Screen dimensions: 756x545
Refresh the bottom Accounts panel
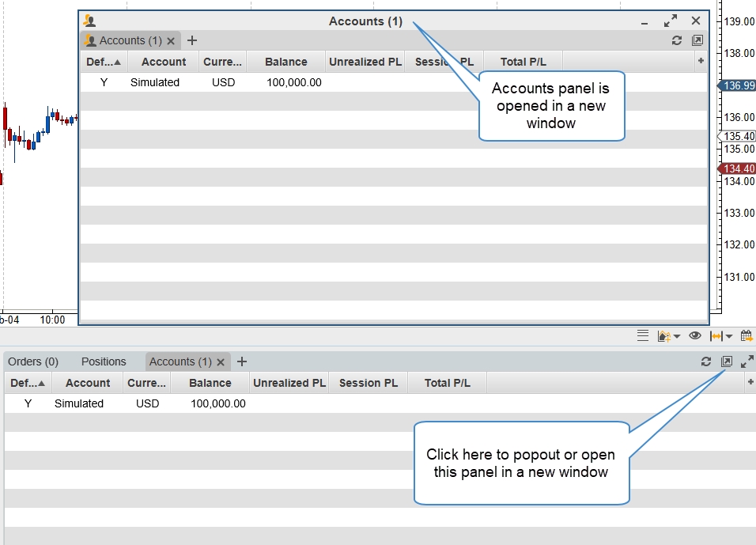tap(706, 361)
